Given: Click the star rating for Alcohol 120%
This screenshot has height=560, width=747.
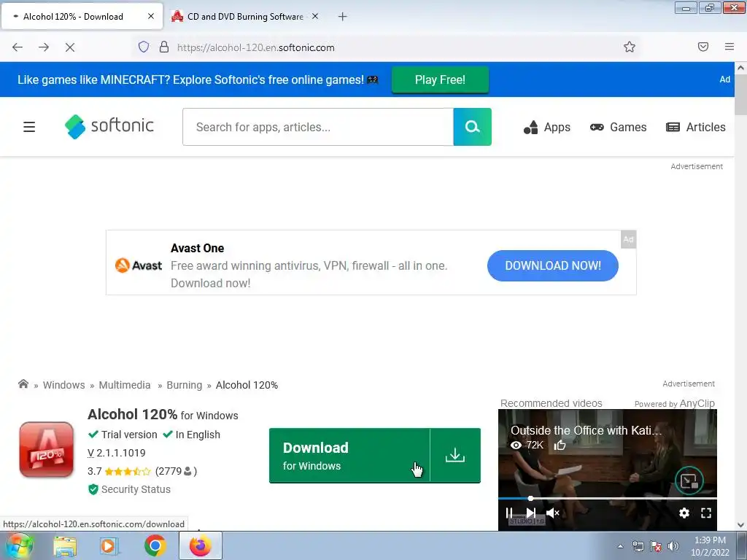Looking at the screenshot, I should pos(127,472).
